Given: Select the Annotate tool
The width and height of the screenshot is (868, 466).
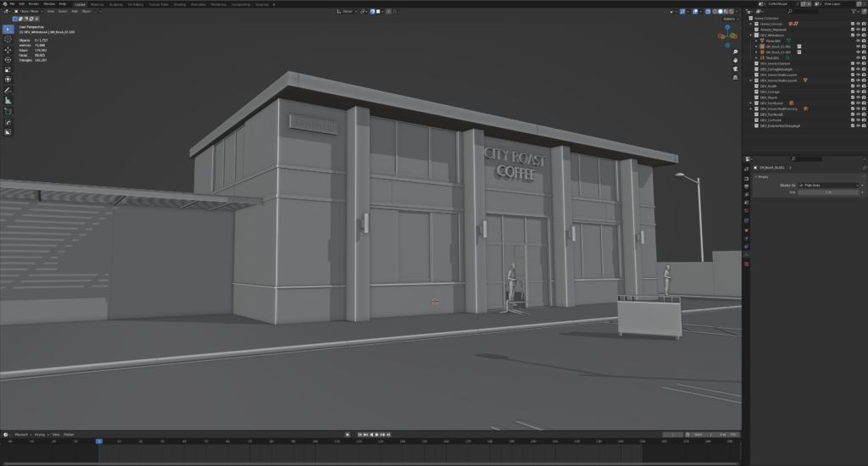Looking at the screenshot, I should pos(8,90).
